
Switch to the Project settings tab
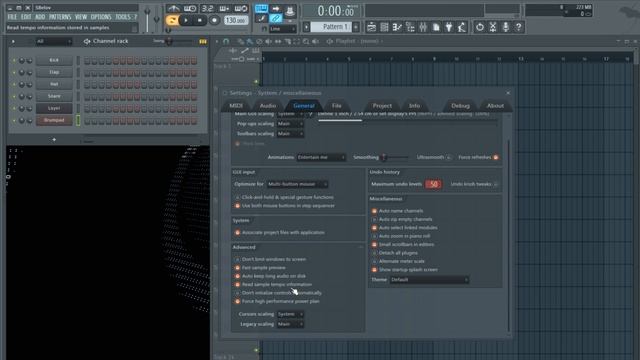point(382,106)
